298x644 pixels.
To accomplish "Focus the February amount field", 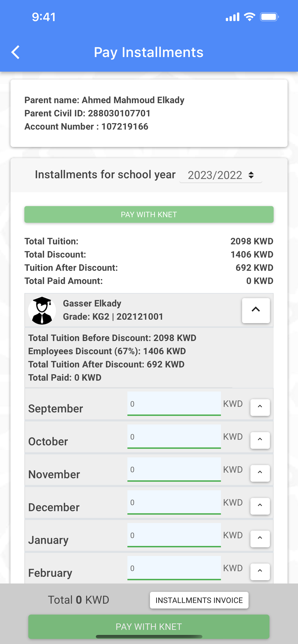I will 174,568.
